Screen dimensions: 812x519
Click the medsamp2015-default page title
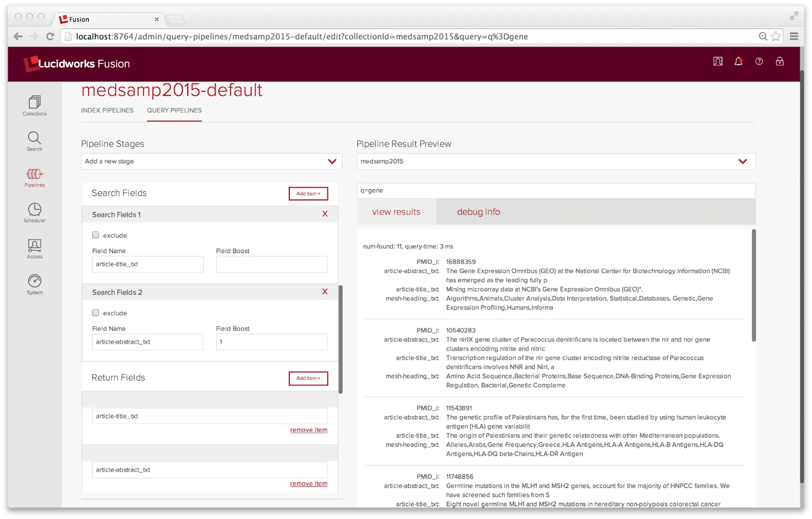[172, 90]
